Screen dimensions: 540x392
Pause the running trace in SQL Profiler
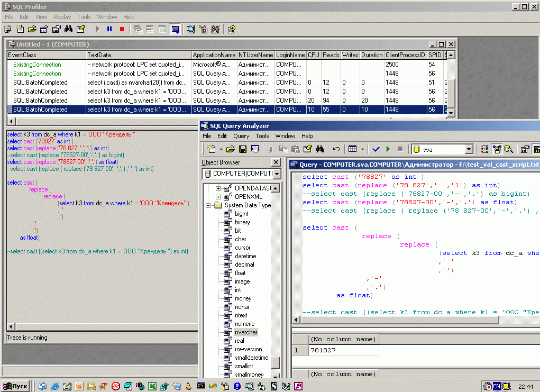click(x=109, y=29)
